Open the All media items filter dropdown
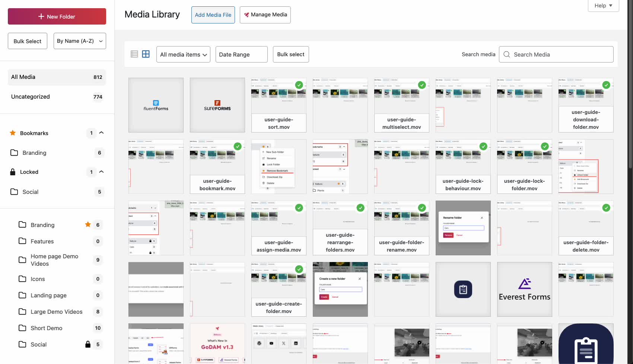This screenshot has height=364, width=633. pyautogui.click(x=183, y=54)
